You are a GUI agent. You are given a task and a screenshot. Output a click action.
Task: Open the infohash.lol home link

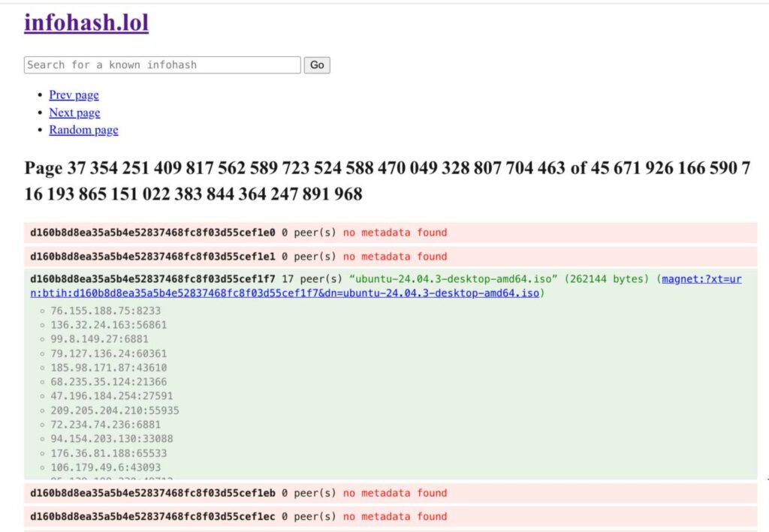click(86, 23)
